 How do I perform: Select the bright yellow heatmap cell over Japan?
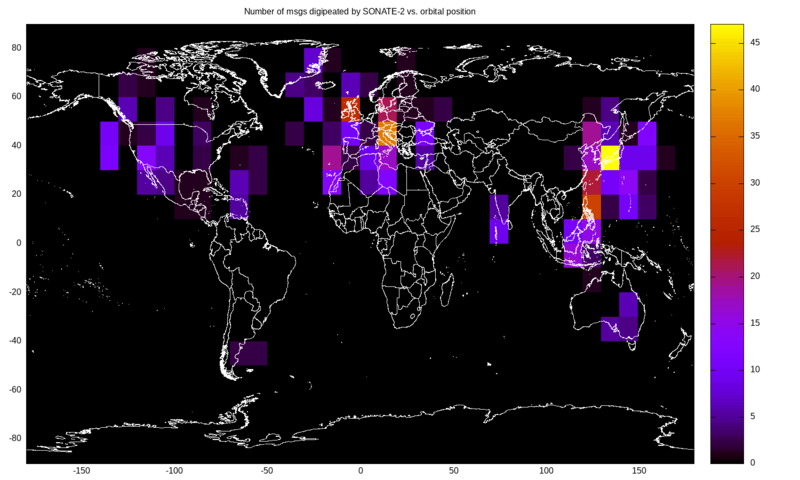point(610,157)
